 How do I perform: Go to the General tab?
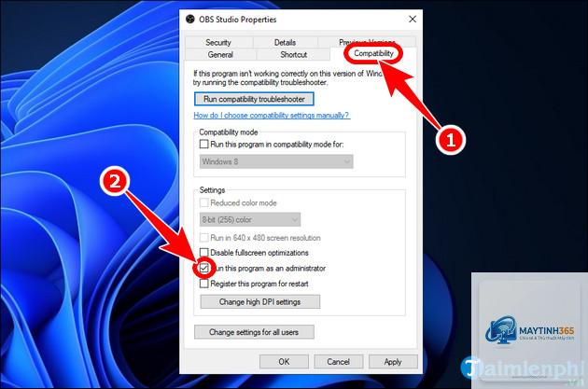coord(220,55)
